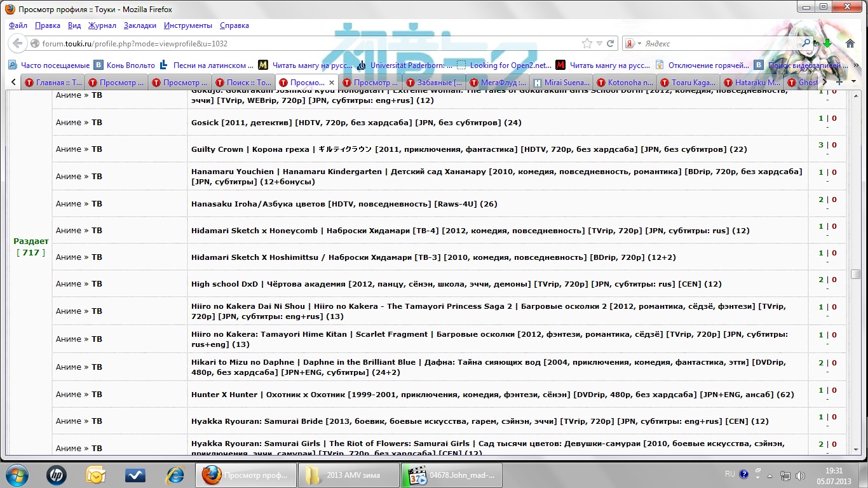This screenshot has width=868, height=488.
Task: Open the HP icon in taskbar
Action: (57, 475)
